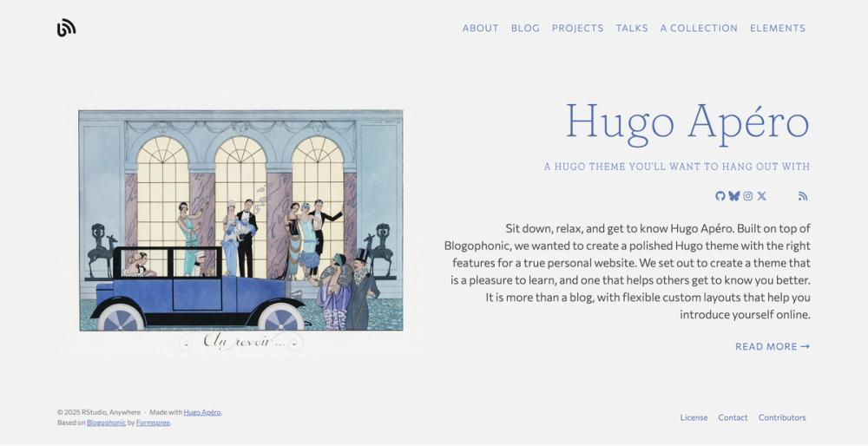Select A Collection in the navigation

699,29
